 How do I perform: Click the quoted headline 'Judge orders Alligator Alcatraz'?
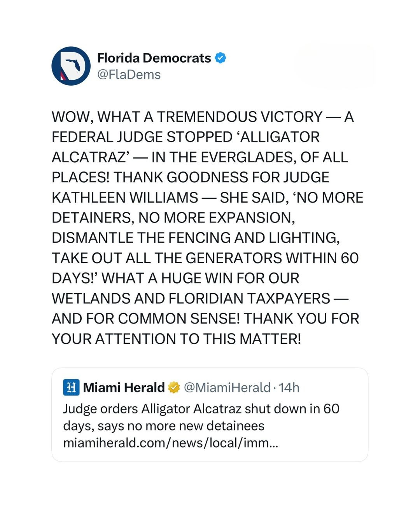201,409
